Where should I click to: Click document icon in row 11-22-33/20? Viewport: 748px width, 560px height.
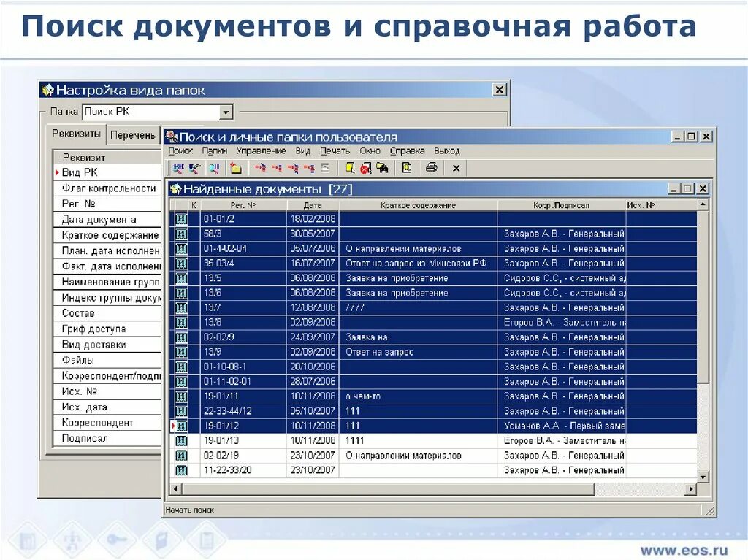coord(181,470)
